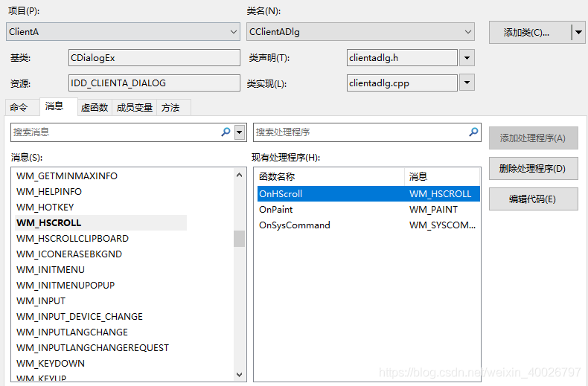Open dropdown arrow beside message search box
This screenshot has height=386, width=588.
point(239,132)
